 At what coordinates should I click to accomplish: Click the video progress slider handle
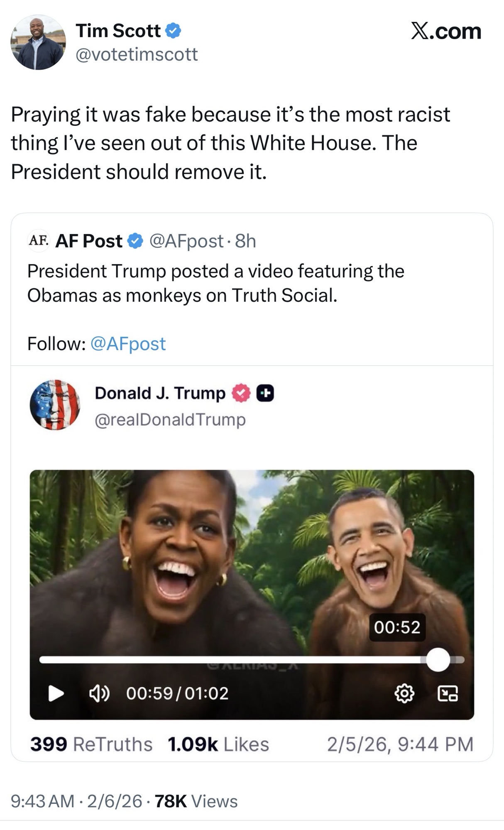tap(438, 659)
